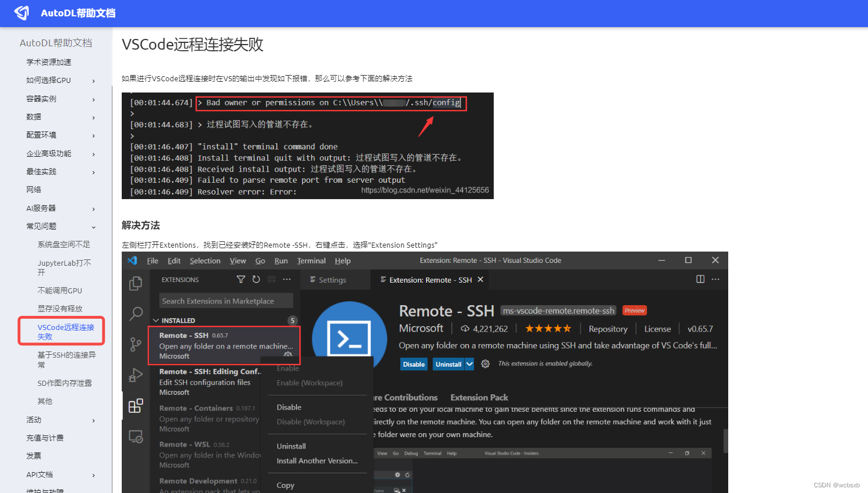The width and height of the screenshot is (868, 493).
Task: Open the Selection menu in VS Code
Action: (x=205, y=261)
